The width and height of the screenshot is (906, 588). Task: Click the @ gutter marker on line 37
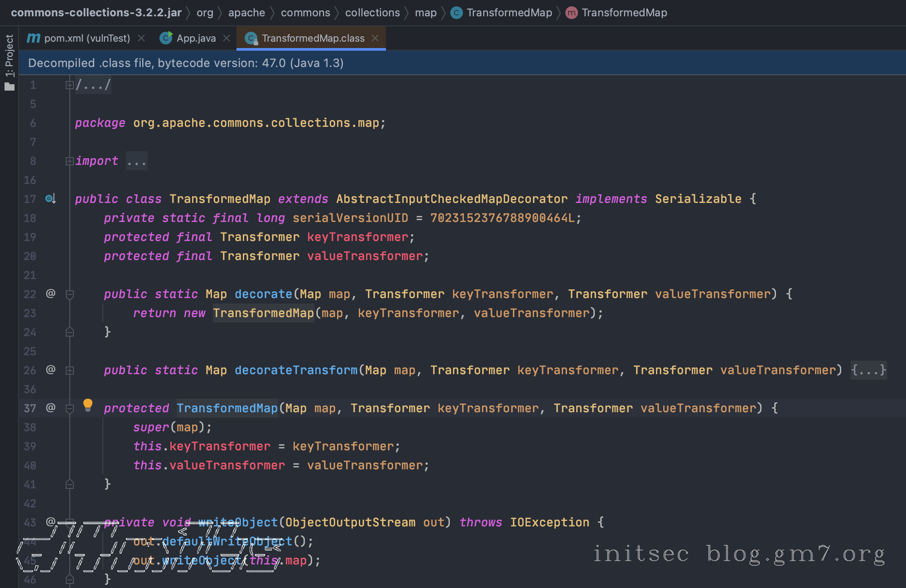pyautogui.click(x=51, y=408)
